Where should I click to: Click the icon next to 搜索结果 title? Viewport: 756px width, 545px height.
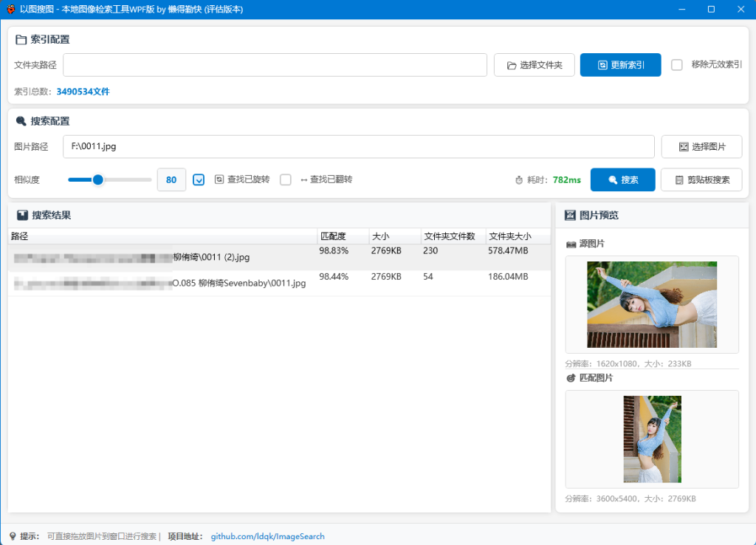22,216
